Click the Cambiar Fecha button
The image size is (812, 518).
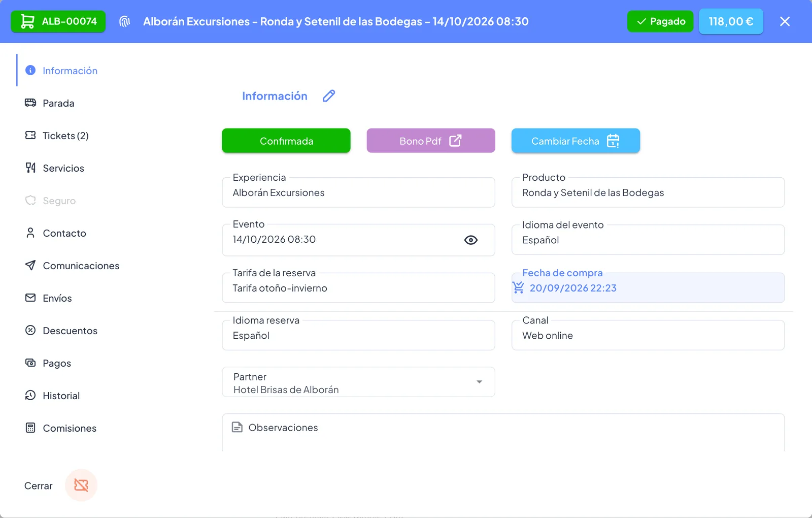click(576, 141)
